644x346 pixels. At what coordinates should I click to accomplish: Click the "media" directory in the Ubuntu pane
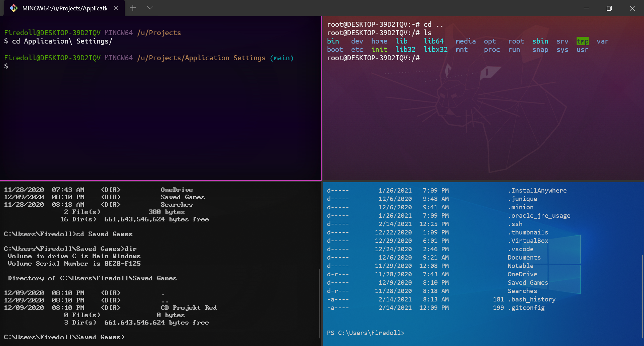(466, 41)
